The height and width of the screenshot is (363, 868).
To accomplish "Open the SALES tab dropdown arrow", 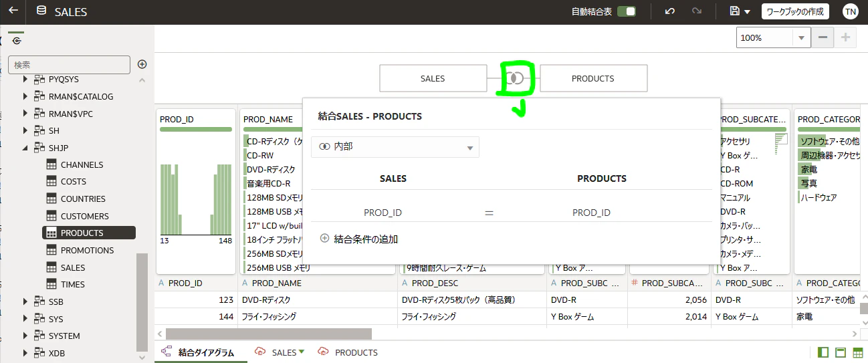I will 302,352.
